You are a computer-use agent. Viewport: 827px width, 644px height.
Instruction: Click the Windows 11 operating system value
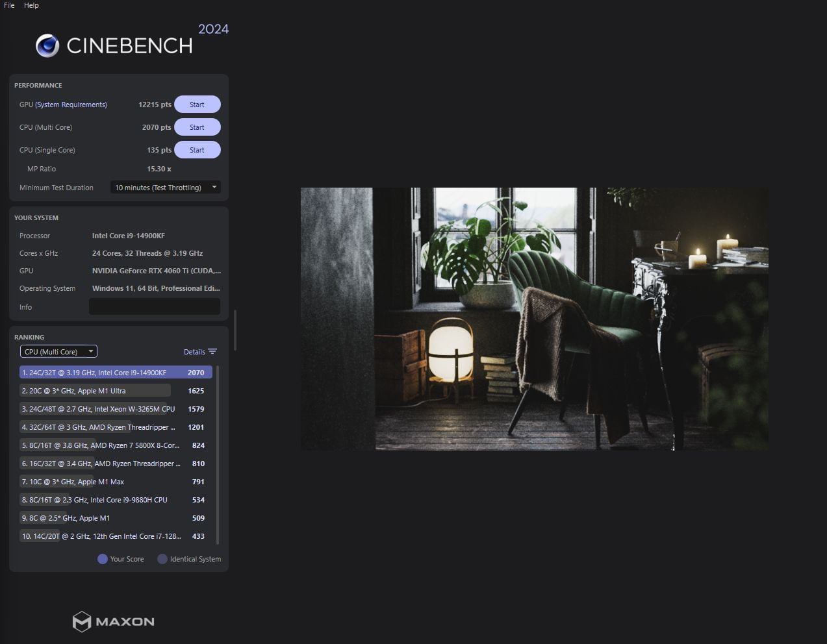[x=156, y=288]
